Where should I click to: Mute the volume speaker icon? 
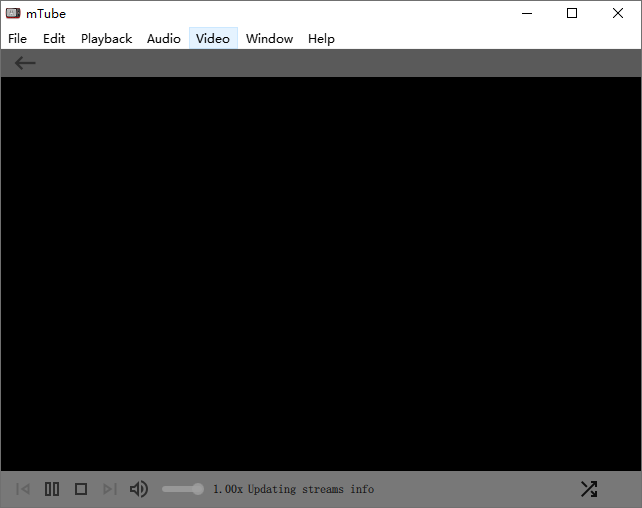[139, 489]
